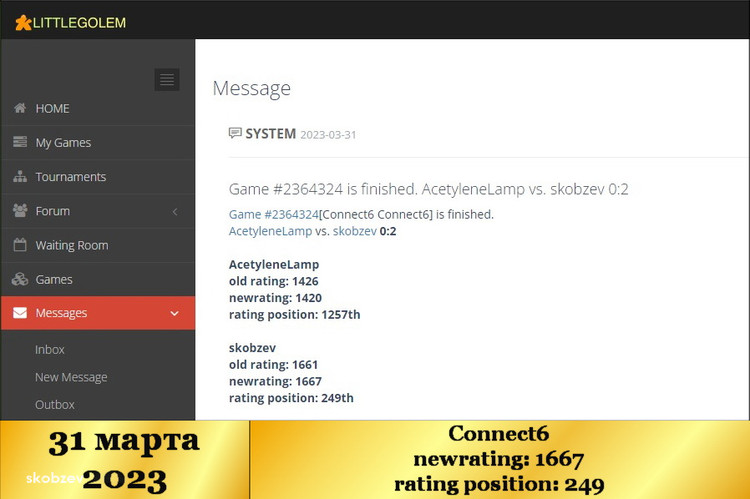Go to Tournaments page

[x=70, y=177]
